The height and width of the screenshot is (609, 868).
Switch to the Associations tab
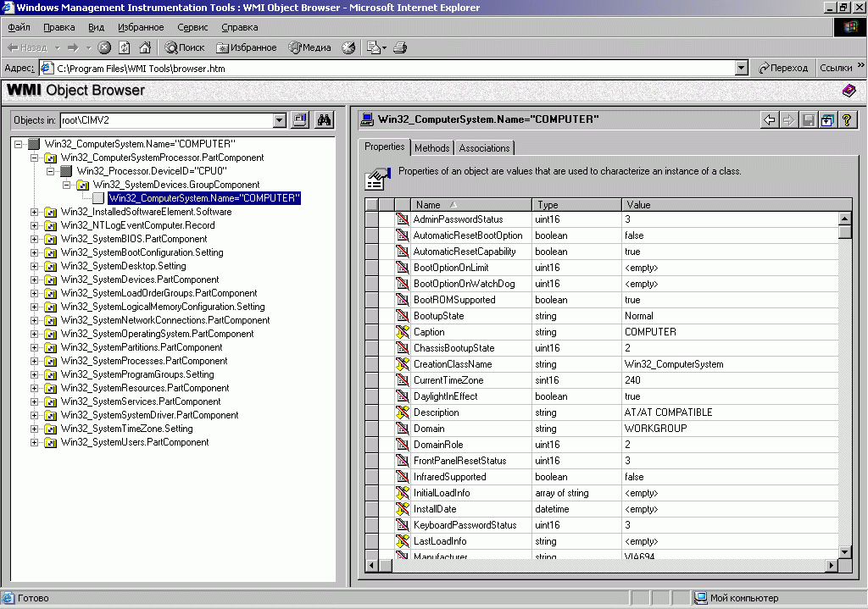coord(484,147)
